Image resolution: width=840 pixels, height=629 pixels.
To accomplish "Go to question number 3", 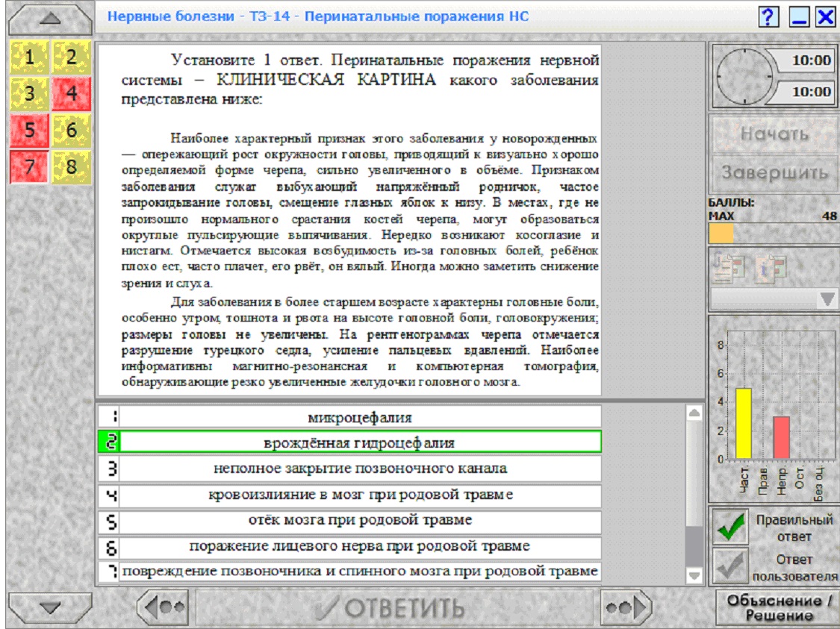I will 29,93.
